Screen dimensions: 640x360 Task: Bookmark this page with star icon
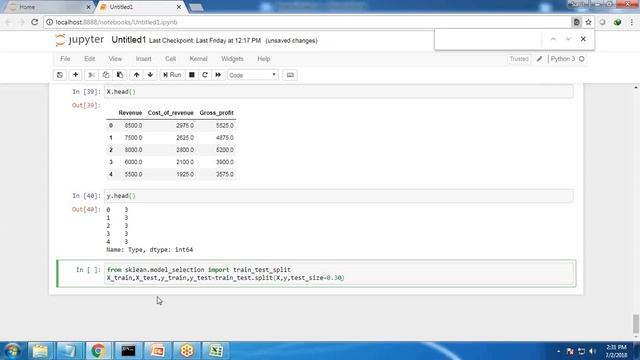pyautogui.click(x=588, y=22)
